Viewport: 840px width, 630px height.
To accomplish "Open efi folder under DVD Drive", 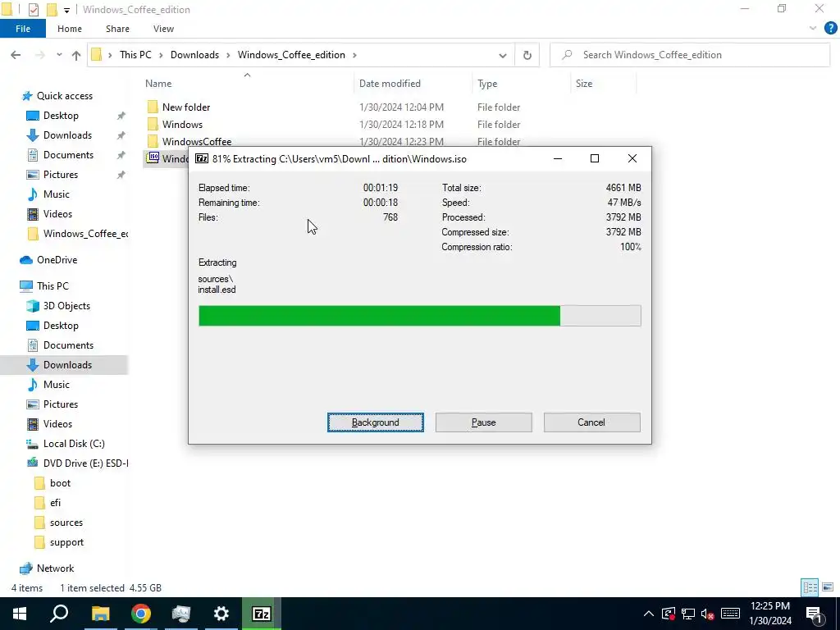I will (x=55, y=503).
